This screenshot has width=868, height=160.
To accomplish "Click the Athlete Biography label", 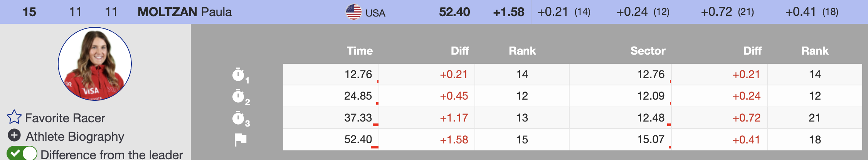I will click(x=75, y=137).
